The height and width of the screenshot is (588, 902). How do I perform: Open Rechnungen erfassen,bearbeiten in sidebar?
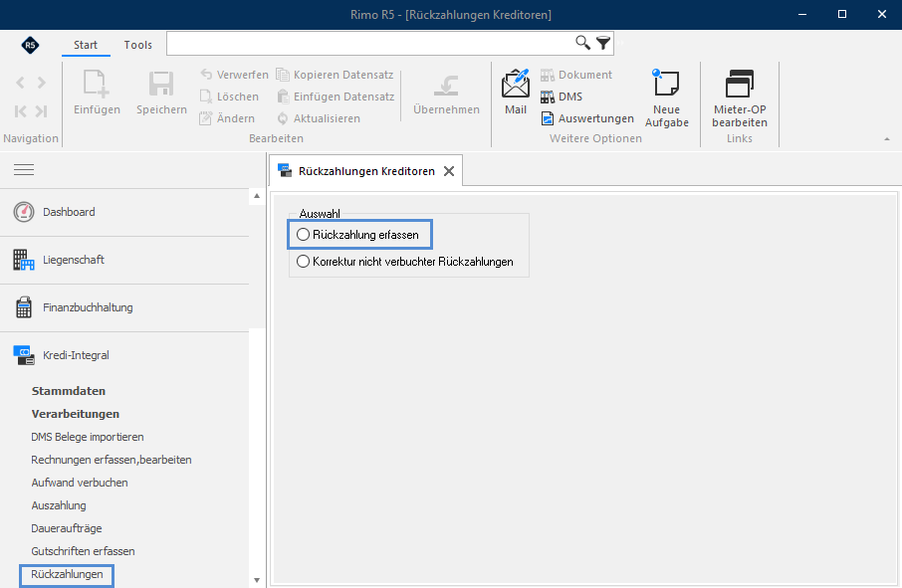[112, 460]
